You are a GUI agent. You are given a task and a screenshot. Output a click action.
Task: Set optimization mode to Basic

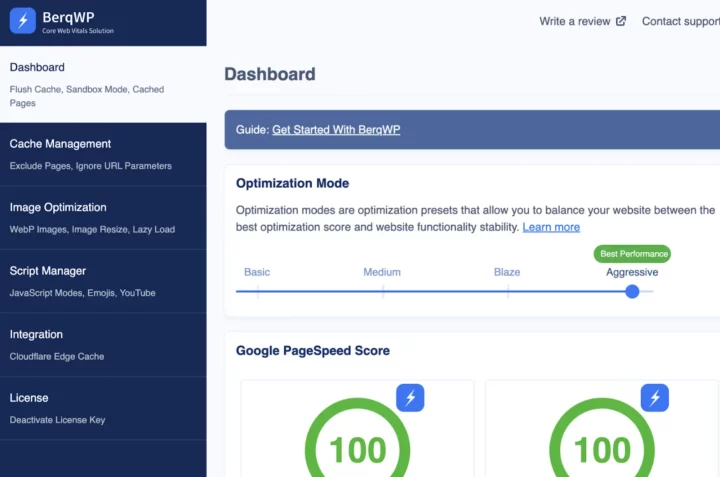pyautogui.click(x=257, y=272)
